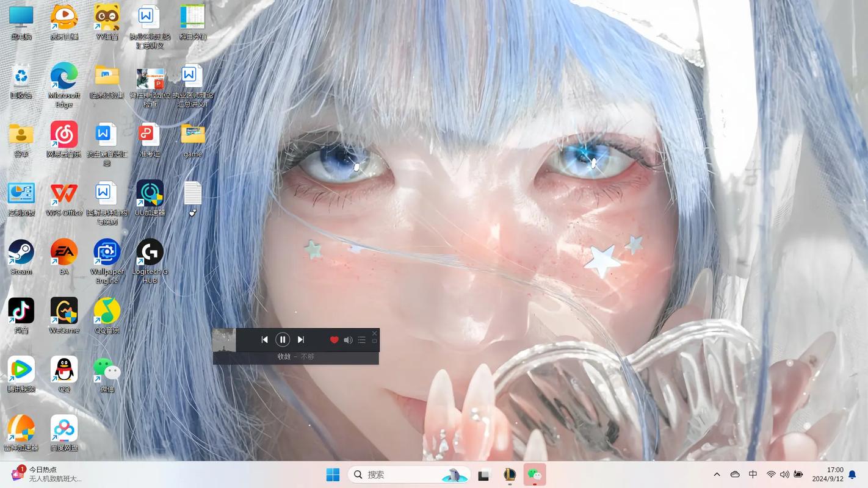Select the 执业医师理论汇总讲义1 document
Viewport: 868px width, 488px height.
point(192,85)
